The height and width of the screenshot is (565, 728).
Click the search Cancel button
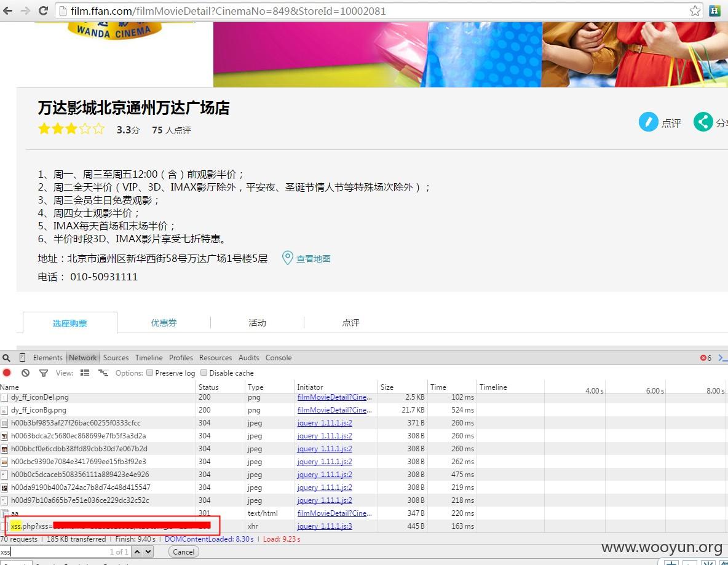[x=183, y=552]
